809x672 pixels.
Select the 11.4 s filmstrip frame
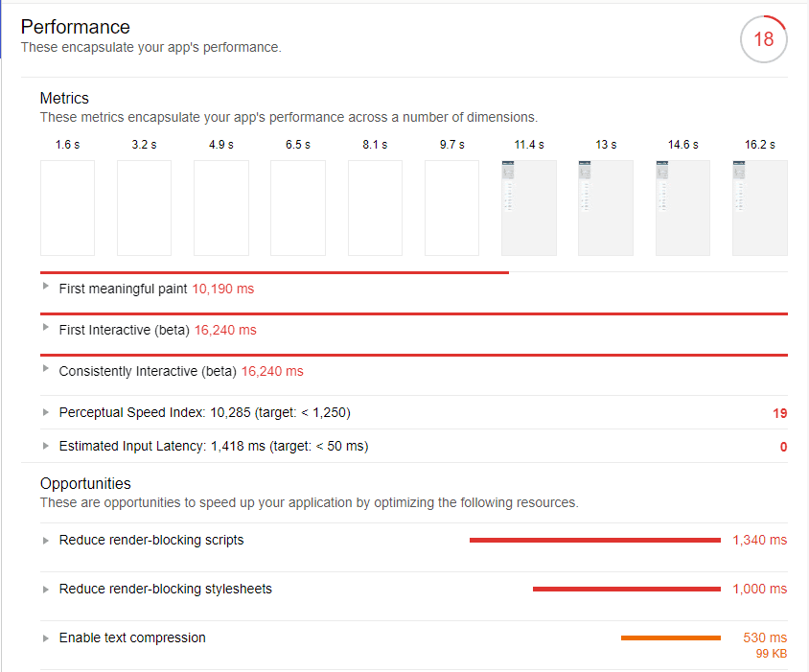[x=528, y=208]
